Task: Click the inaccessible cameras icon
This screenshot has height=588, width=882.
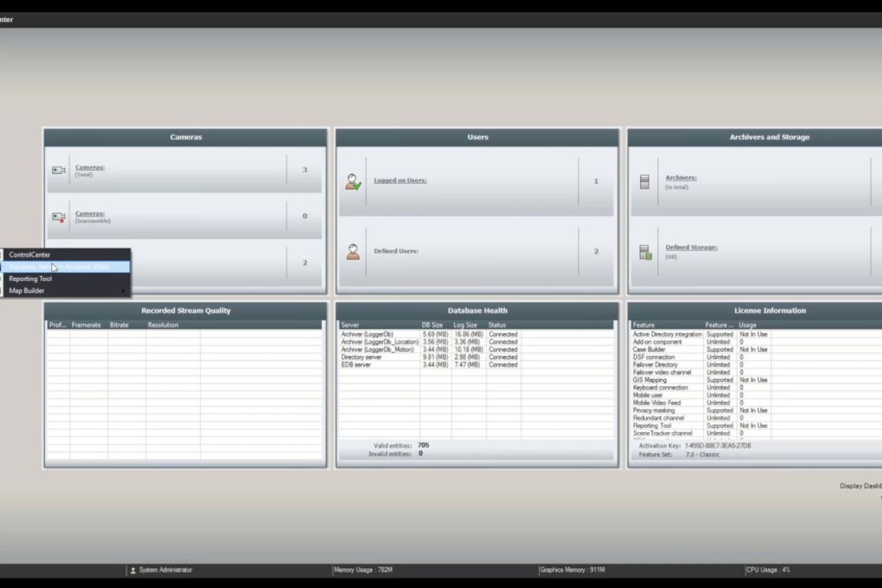Action: pos(58,217)
